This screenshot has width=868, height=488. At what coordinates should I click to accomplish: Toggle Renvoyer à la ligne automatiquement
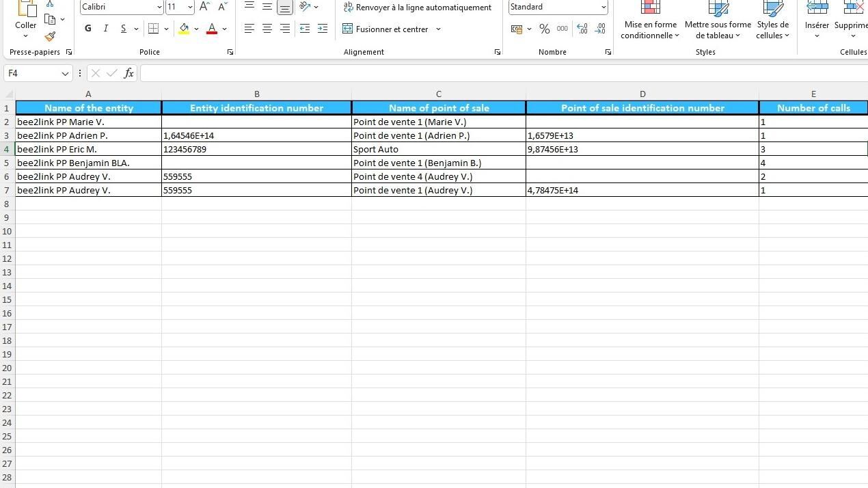pyautogui.click(x=417, y=8)
